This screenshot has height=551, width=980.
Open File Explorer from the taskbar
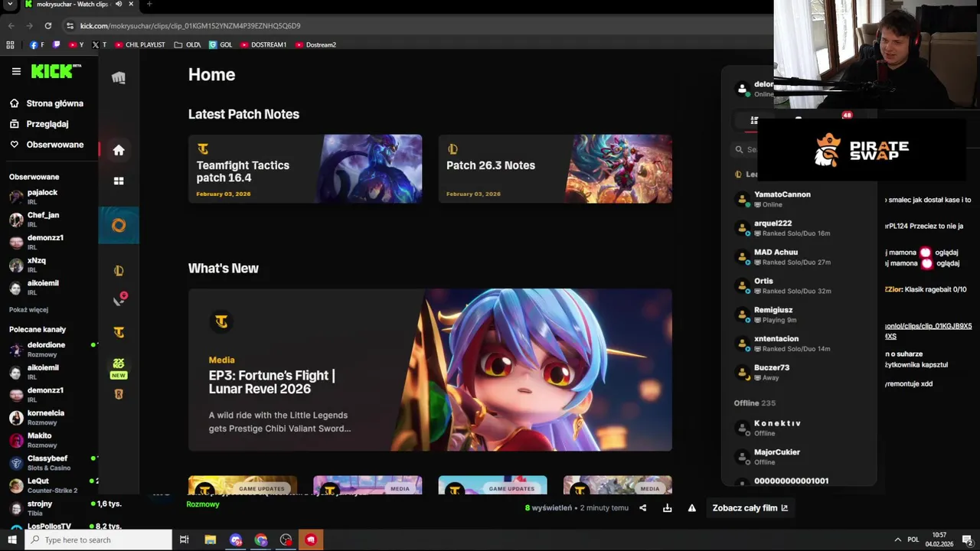pyautogui.click(x=210, y=540)
